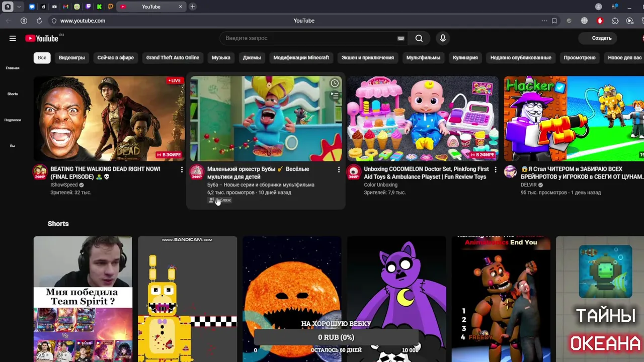
Task: Select the "Все" filter chip
Action: pyautogui.click(x=42, y=57)
